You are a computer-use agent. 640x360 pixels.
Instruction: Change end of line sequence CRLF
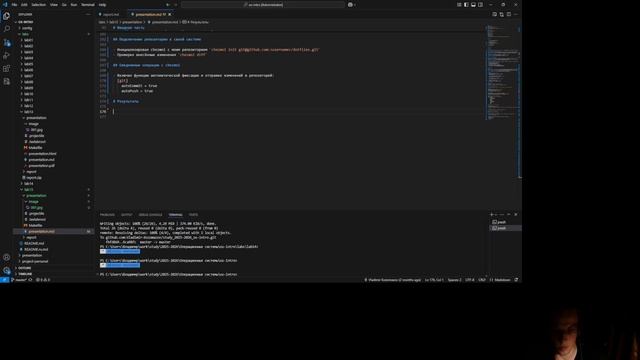click(482, 280)
